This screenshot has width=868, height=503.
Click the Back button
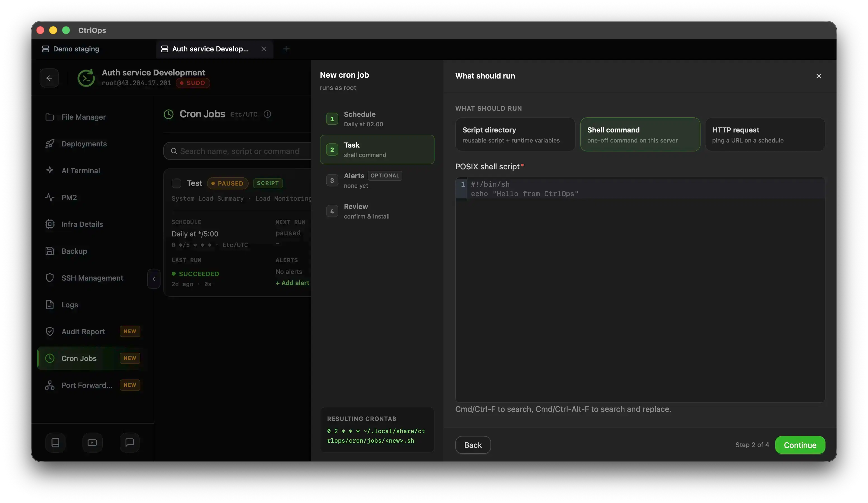coord(473,445)
